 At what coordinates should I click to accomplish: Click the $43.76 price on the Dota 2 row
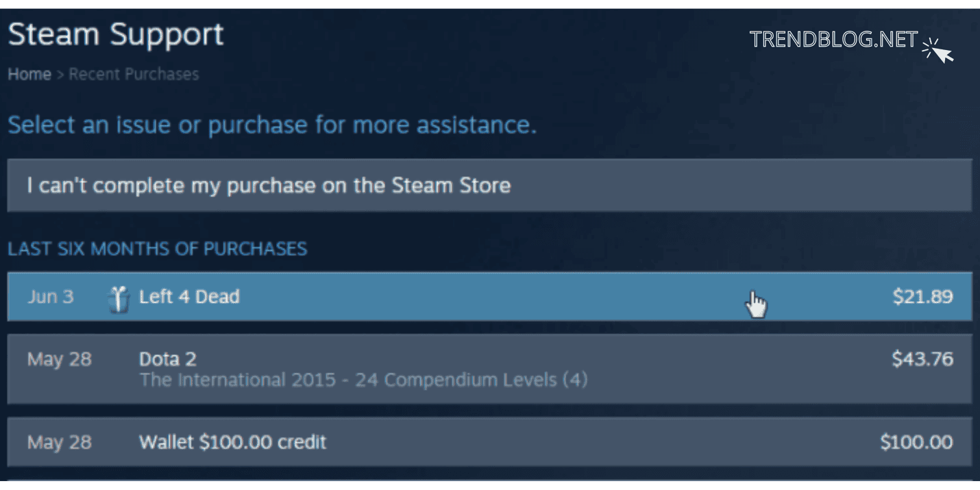pos(923,359)
